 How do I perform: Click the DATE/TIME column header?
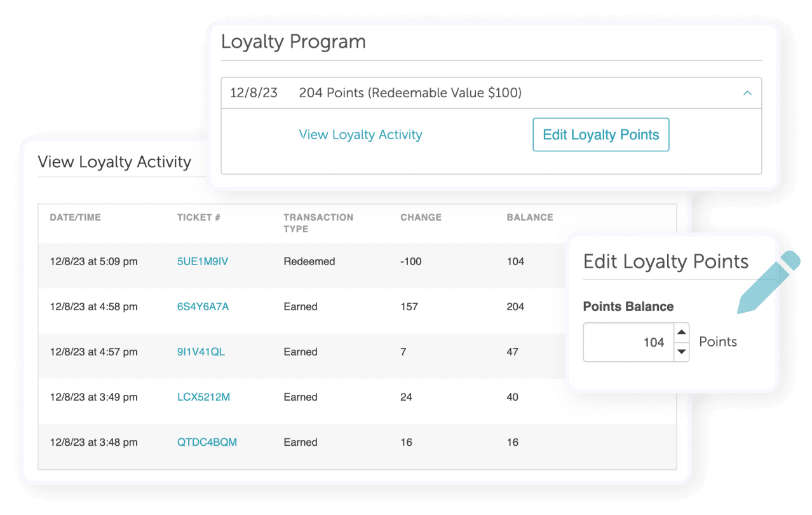tap(76, 217)
